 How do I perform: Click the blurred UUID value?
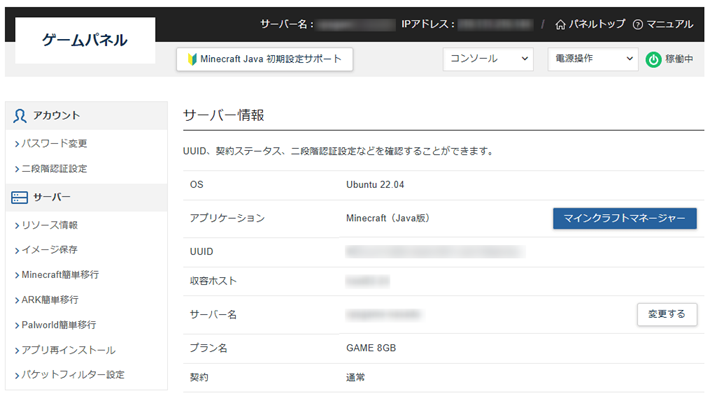click(435, 251)
